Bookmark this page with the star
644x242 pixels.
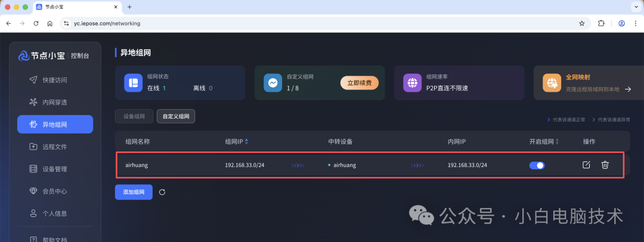(x=581, y=23)
